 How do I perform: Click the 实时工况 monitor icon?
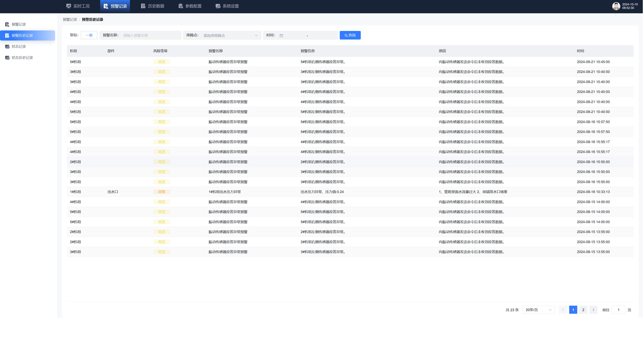[68, 6]
